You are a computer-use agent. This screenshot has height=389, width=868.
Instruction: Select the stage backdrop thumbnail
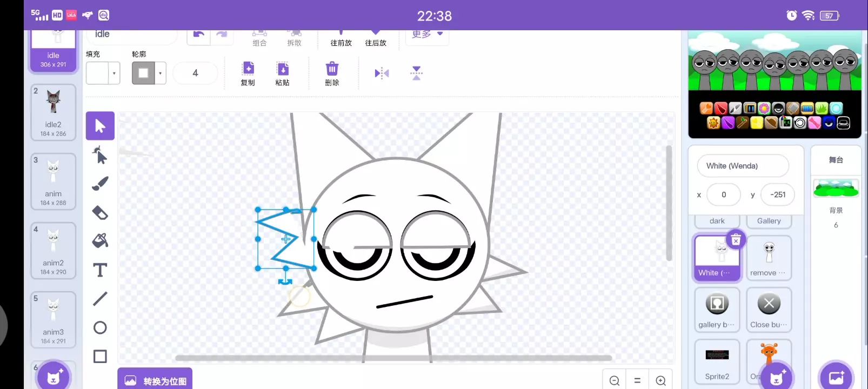tap(836, 188)
